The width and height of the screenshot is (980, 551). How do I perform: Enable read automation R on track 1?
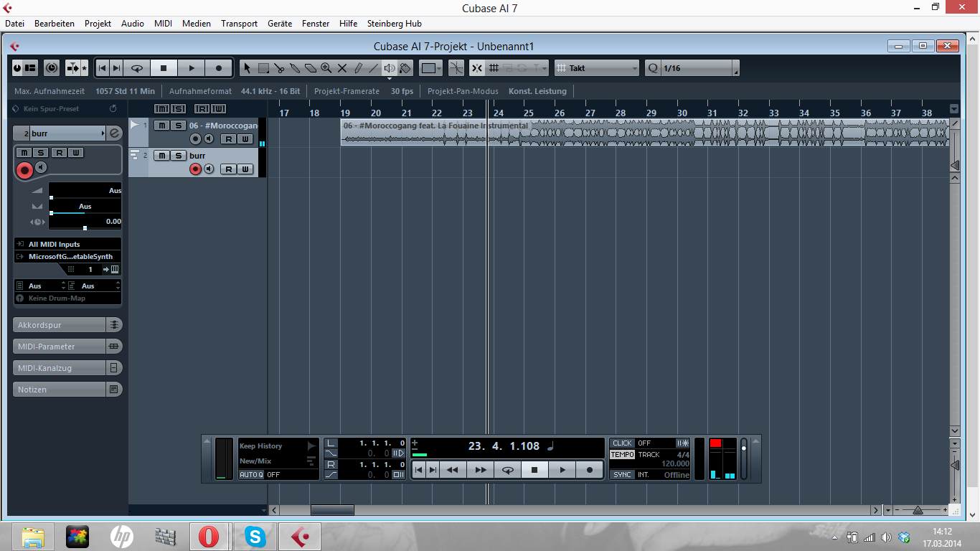point(228,138)
